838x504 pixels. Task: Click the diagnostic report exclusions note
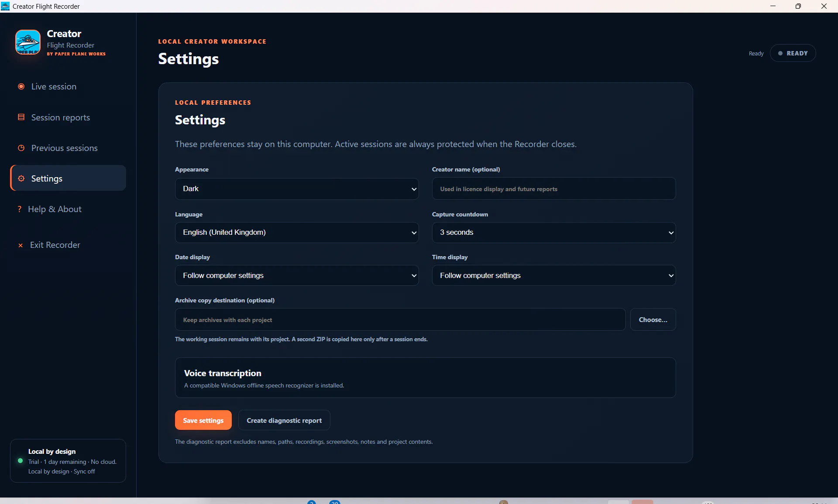coord(304,442)
